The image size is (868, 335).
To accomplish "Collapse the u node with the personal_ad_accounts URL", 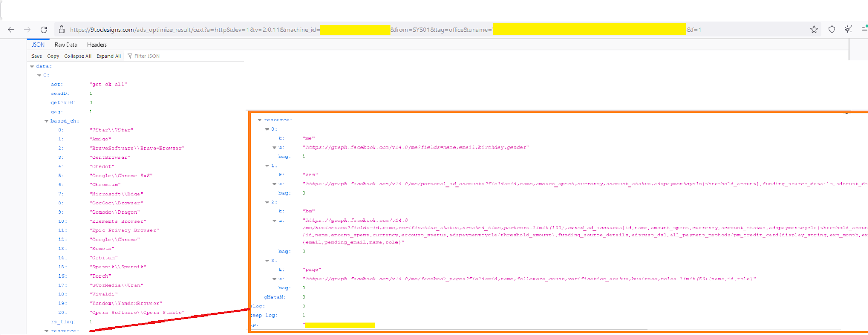I will (x=275, y=184).
